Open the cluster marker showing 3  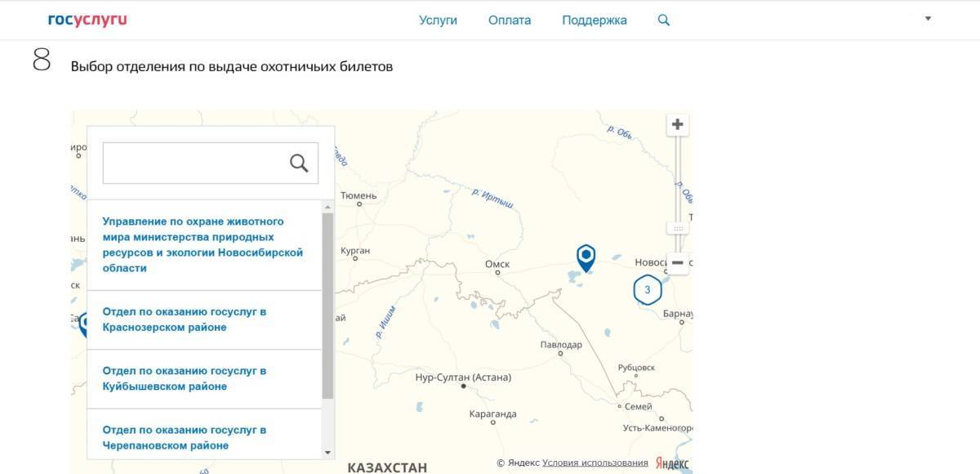pos(648,290)
